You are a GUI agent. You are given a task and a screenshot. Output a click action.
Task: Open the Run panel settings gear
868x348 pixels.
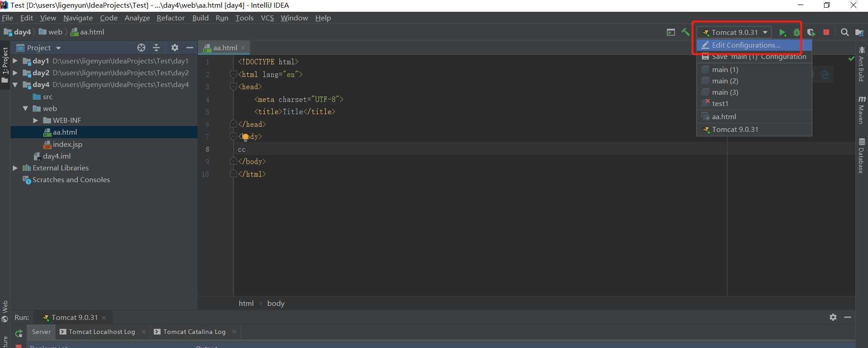click(x=833, y=317)
